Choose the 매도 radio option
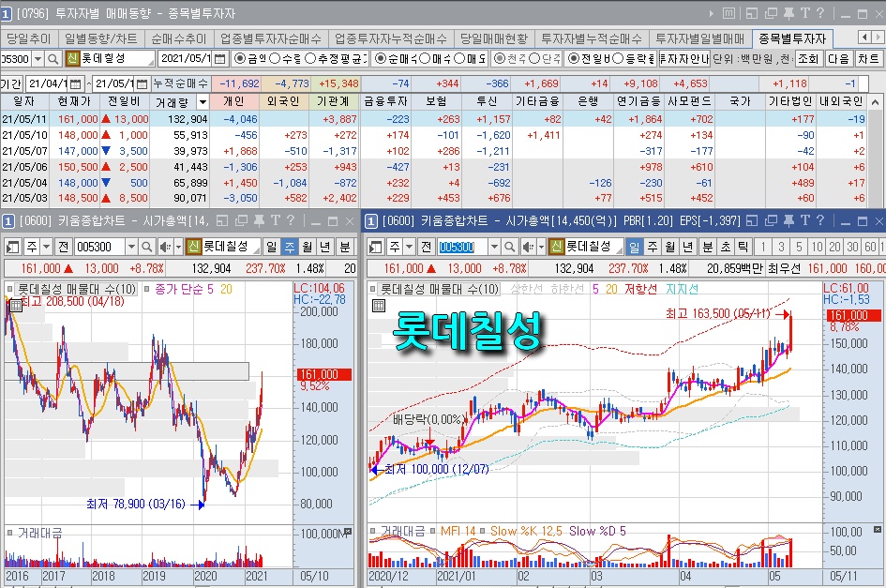Viewport: 886px width, 588px height. point(460,58)
